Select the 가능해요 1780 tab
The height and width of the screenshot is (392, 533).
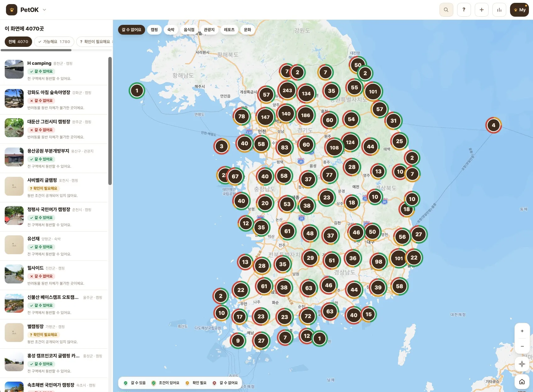(54, 42)
